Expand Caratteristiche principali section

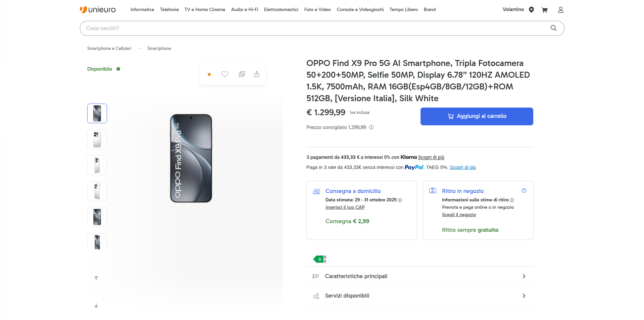[x=419, y=276]
